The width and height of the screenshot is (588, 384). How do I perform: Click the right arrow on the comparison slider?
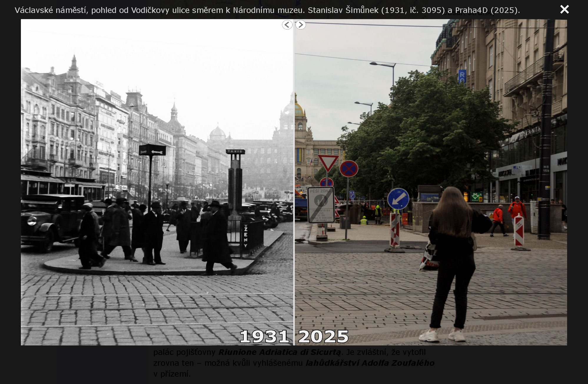300,25
